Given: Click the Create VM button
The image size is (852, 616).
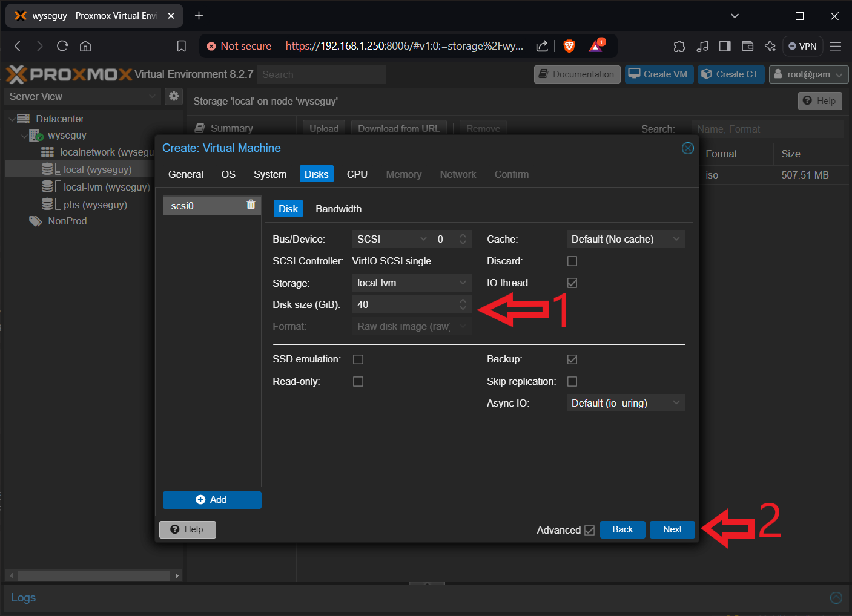Looking at the screenshot, I should coord(659,74).
